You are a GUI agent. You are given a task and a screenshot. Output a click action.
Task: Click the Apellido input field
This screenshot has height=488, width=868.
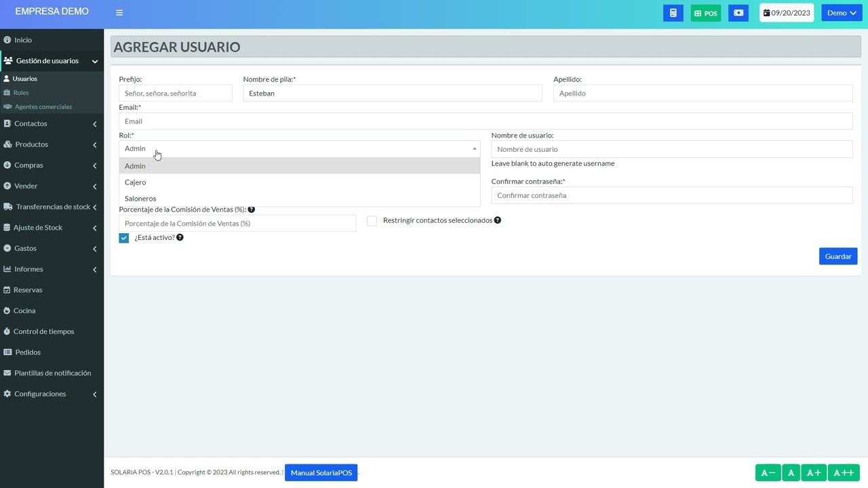[x=703, y=94]
